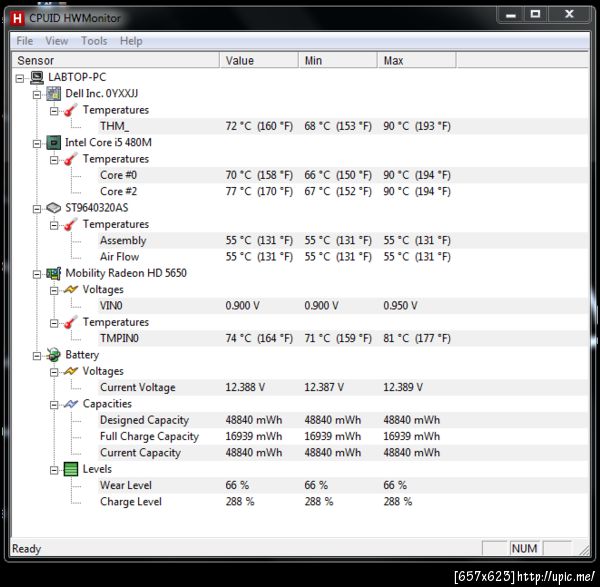This screenshot has height=587, width=600.
Task: Collapse Temperatures under Mobility Radeon
Action: [x=54, y=323]
